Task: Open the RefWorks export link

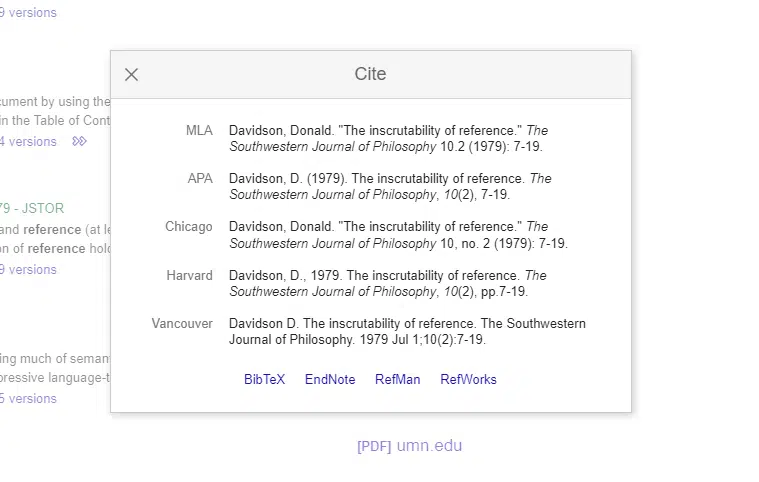Action: (x=468, y=379)
